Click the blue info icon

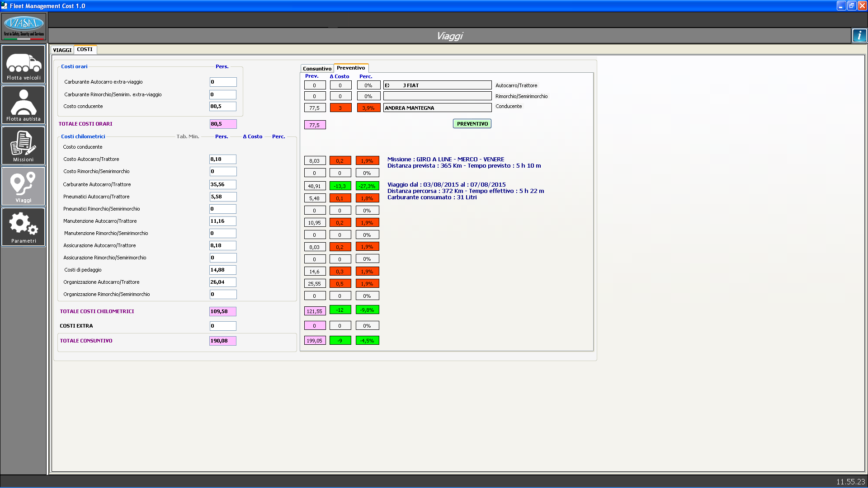coord(859,35)
